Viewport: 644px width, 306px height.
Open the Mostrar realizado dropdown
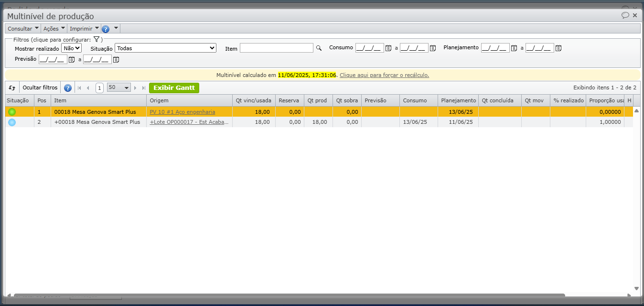(x=72, y=48)
